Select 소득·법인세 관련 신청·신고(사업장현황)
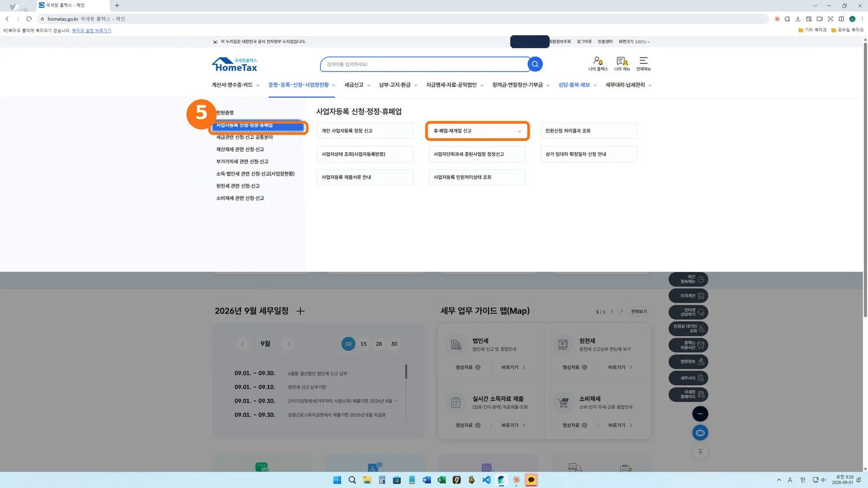The image size is (868, 488). [x=255, y=174]
